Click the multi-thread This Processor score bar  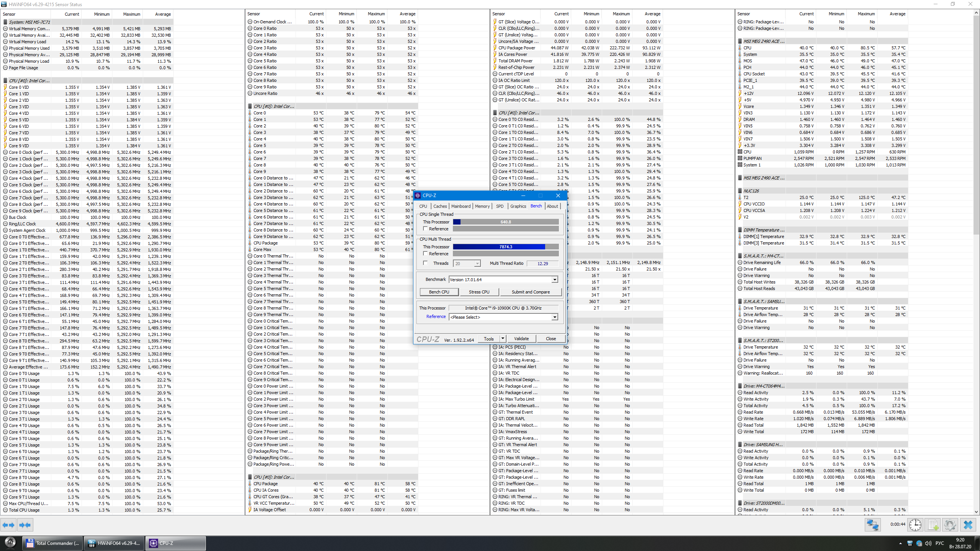pyautogui.click(x=505, y=247)
